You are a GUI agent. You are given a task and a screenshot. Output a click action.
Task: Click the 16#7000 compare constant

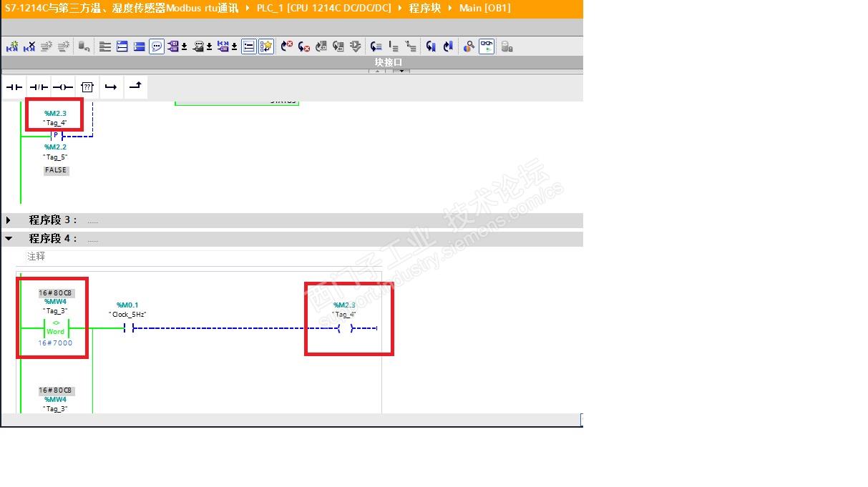click(55, 343)
